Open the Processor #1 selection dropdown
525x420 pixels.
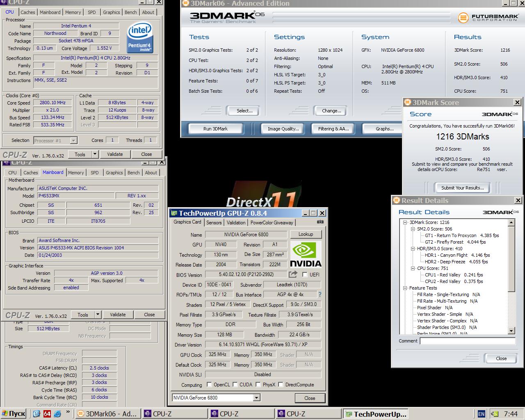point(73,140)
